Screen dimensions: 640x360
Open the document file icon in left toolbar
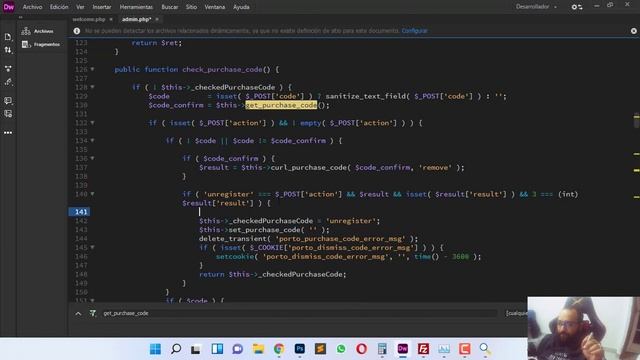8,37
